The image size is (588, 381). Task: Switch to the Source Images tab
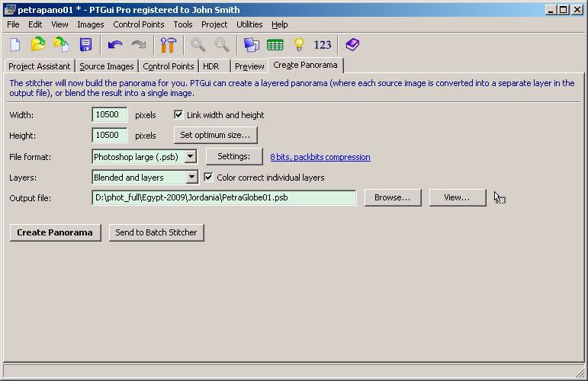[x=107, y=66]
